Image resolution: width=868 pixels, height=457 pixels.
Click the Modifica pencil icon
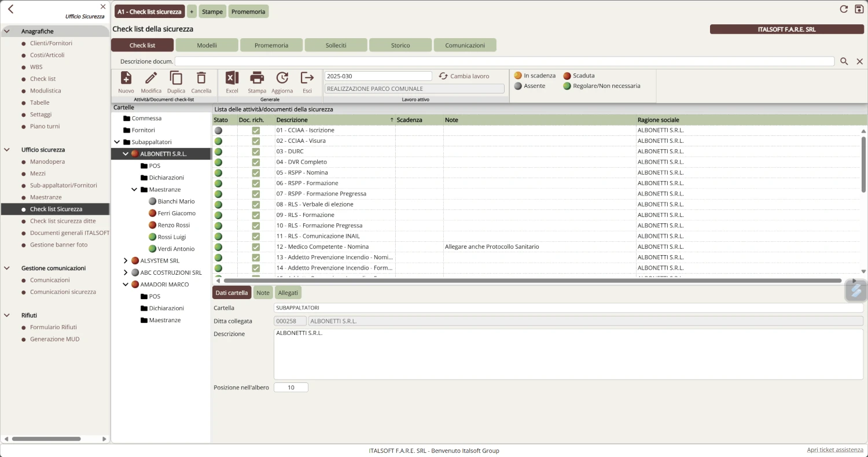(151, 78)
